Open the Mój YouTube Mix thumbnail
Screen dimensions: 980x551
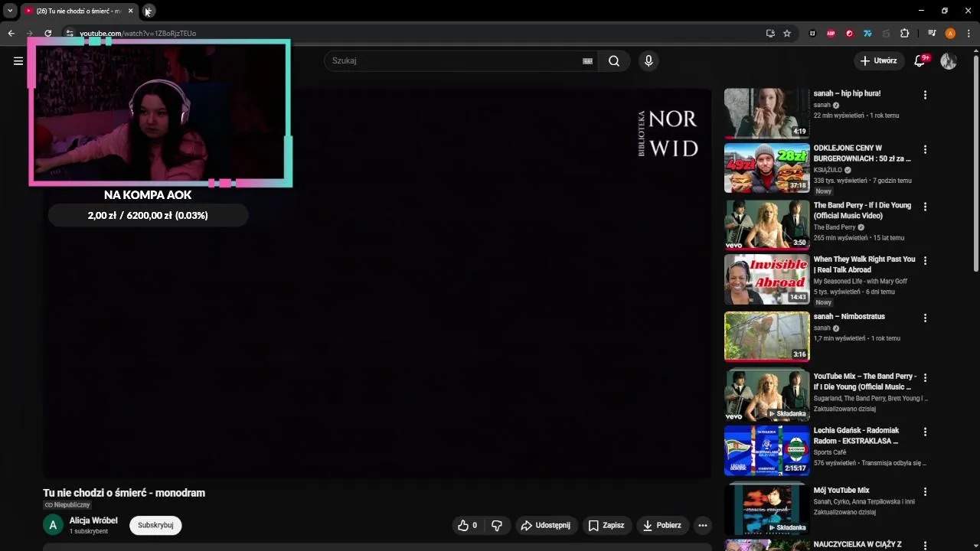pos(766,510)
